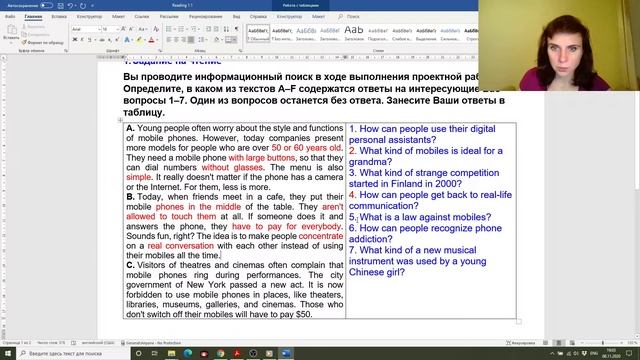Toggle subscript formatting

[x=110, y=40]
